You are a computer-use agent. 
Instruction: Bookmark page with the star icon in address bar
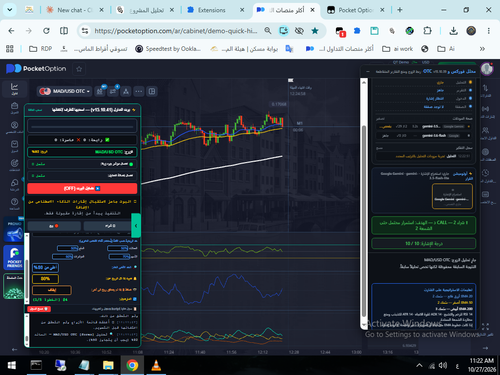315,31
